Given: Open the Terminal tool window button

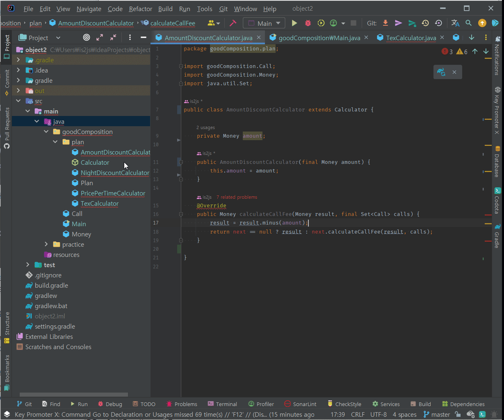Looking at the screenshot, I should tap(222, 404).
